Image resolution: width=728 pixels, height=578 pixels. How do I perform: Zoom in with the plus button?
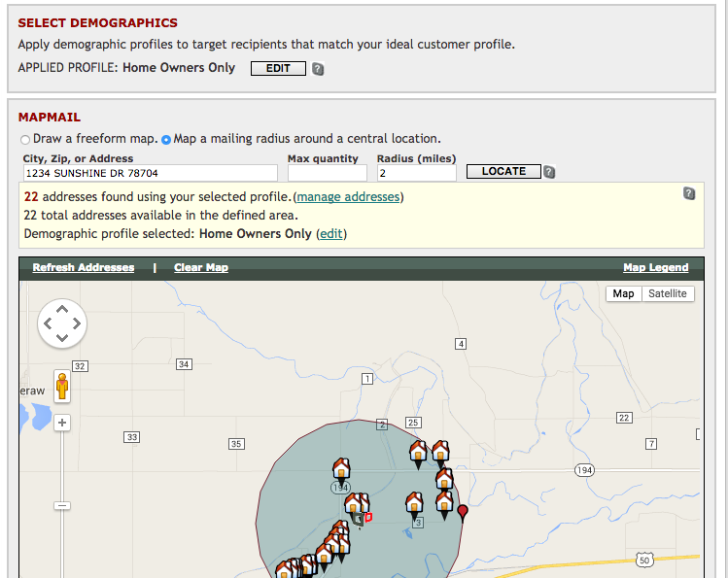pos(62,423)
